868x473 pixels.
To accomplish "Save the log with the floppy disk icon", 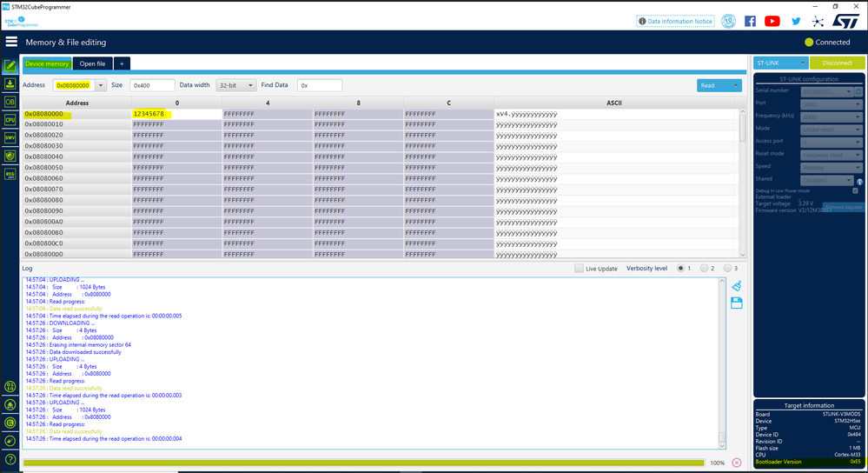I will pos(736,303).
